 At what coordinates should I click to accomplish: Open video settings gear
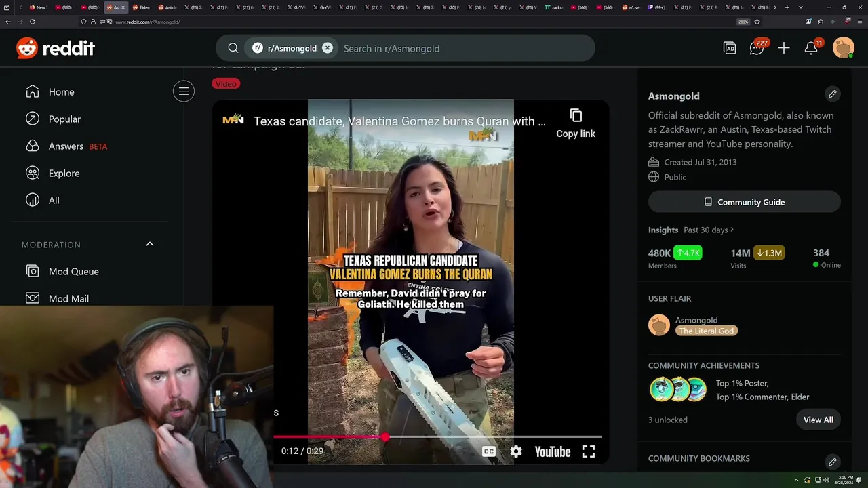(516, 451)
